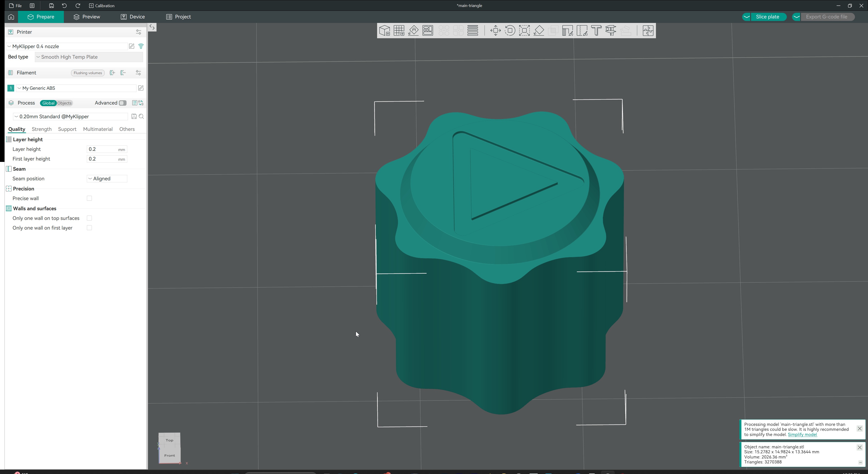Open the hamburger menu beside File

pos(32,6)
